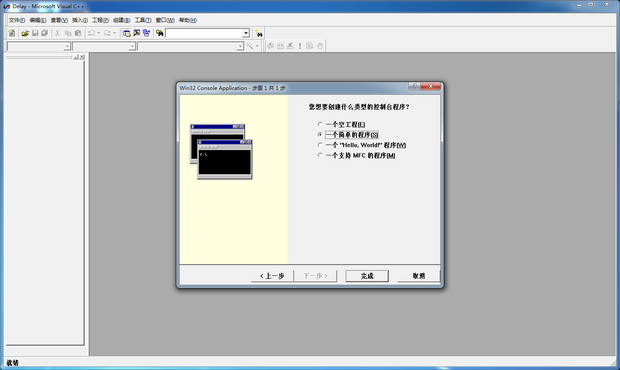Image resolution: width=620 pixels, height=370 pixels.
Task: Click the console window preview image in dialog
Action: click(x=221, y=152)
